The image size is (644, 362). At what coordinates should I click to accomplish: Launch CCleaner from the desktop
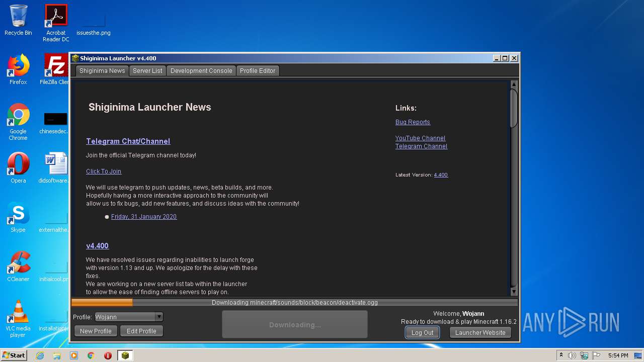pos(18,266)
